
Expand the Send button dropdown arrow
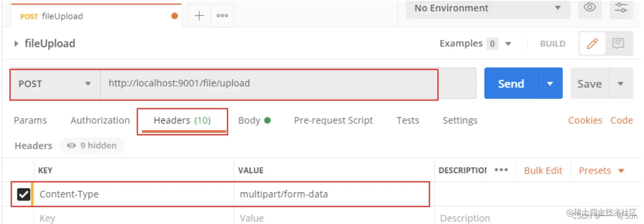[550, 83]
